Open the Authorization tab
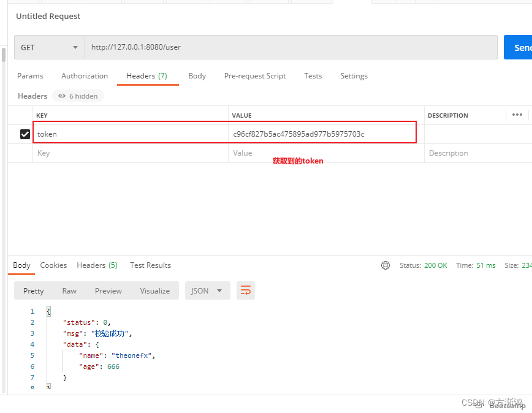Viewport: 532px width, 413px height. tap(85, 76)
